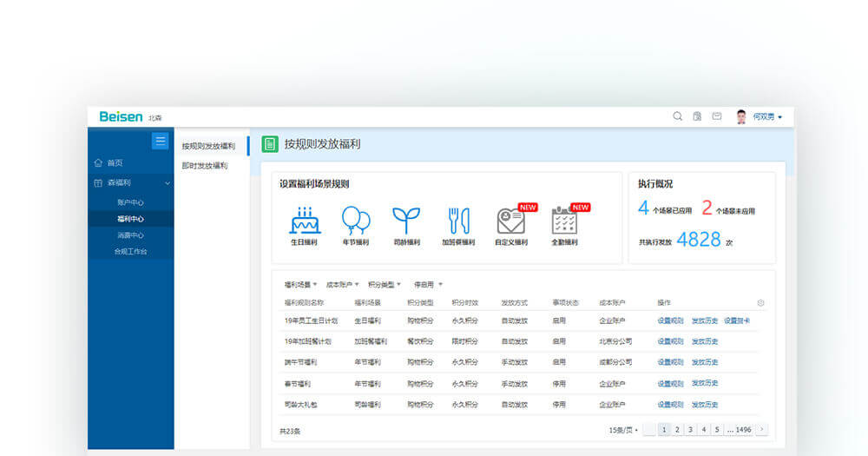This screenshot has width=868, height=456.
Task: Go to the next page arrow
Action: click(762, 430)
